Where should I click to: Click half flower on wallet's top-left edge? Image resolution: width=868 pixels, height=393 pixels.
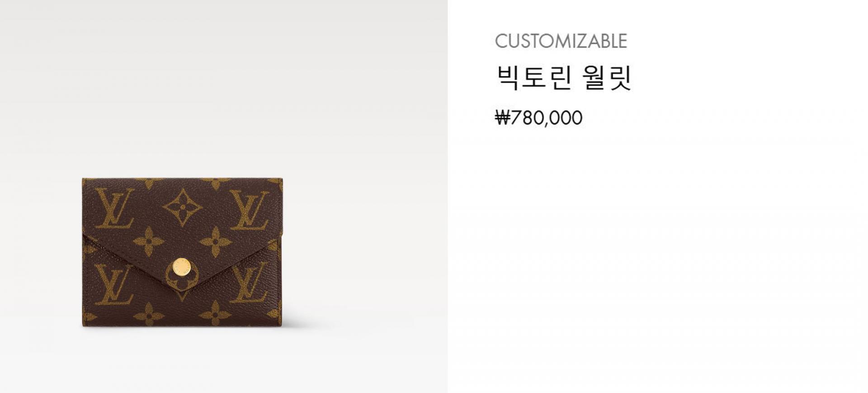pyautogui.click(x=149, y=183)
